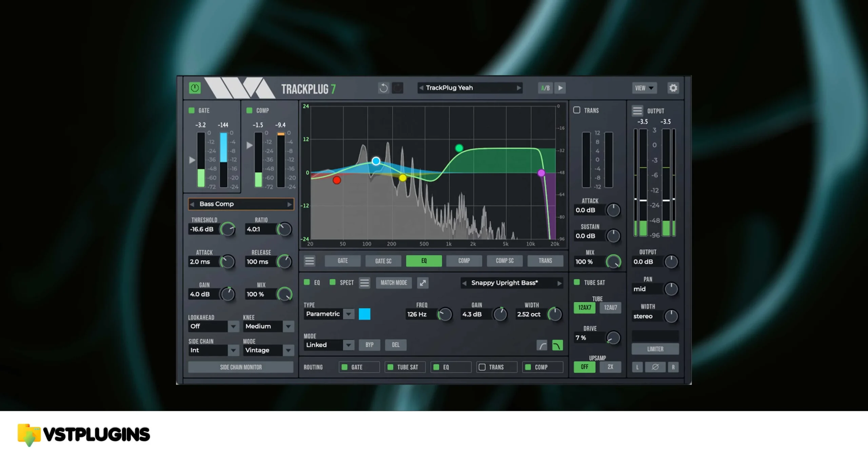Click the phase invert icon
Screen dimensions: 868x460
655,367
